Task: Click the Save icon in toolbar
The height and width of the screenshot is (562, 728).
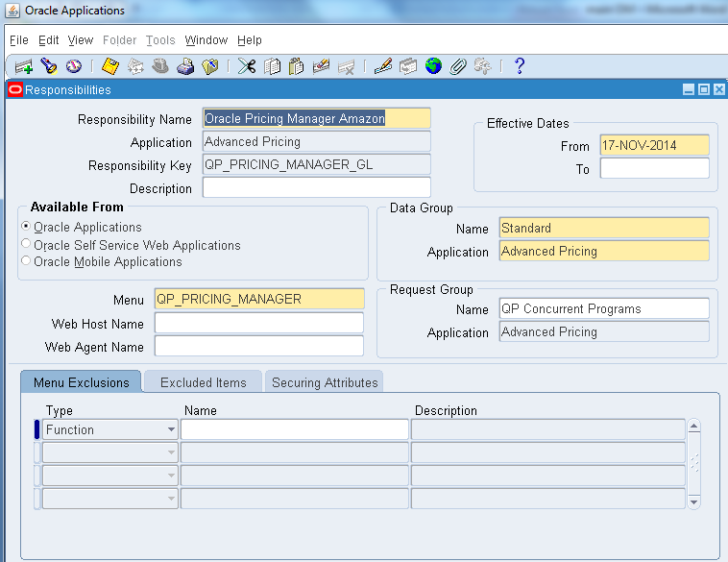Action: [110, 66]
